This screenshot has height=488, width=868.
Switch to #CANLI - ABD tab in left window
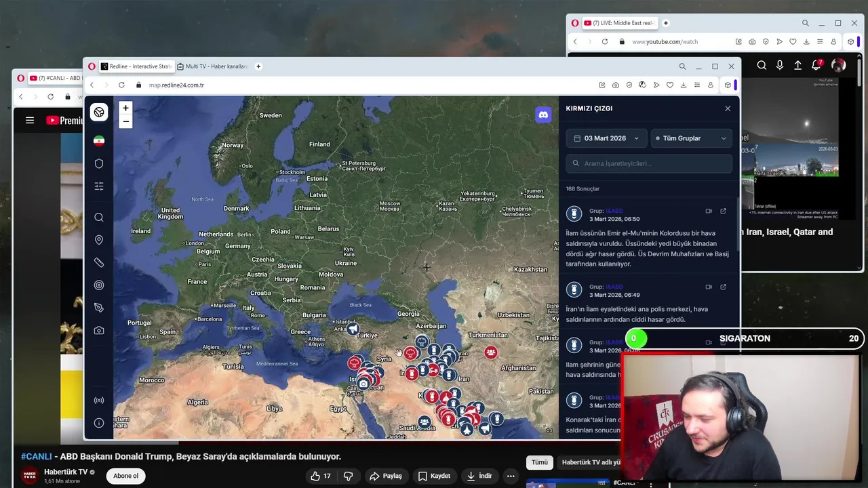tap(56, 79)
